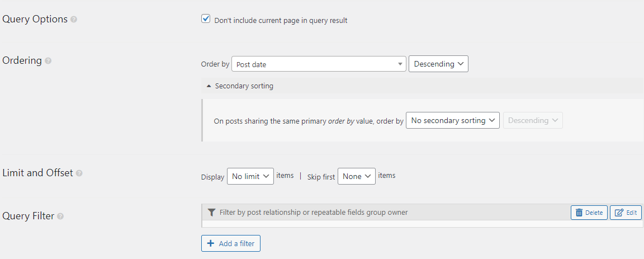Open No secondary sorting dropdown
The image size is (644, 259).
click(x=453, y=120)
